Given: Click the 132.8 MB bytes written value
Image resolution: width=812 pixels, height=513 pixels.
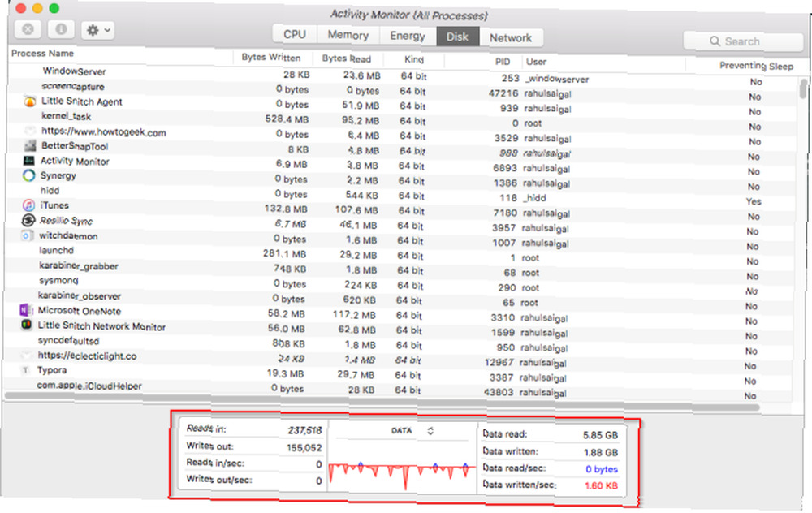Looking at the screenshot, I should (286, 209).
